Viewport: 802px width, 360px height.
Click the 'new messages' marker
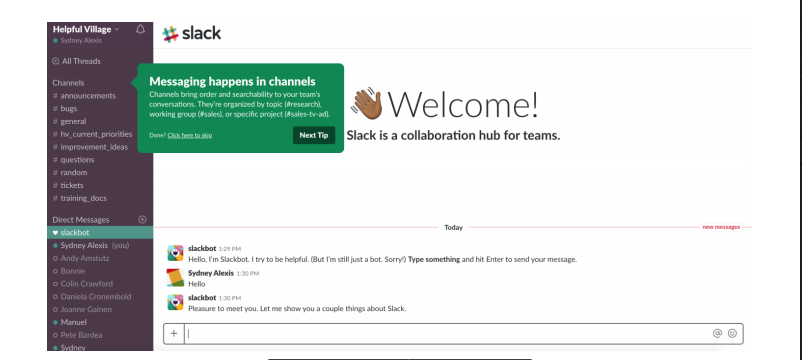pos(721,227)
